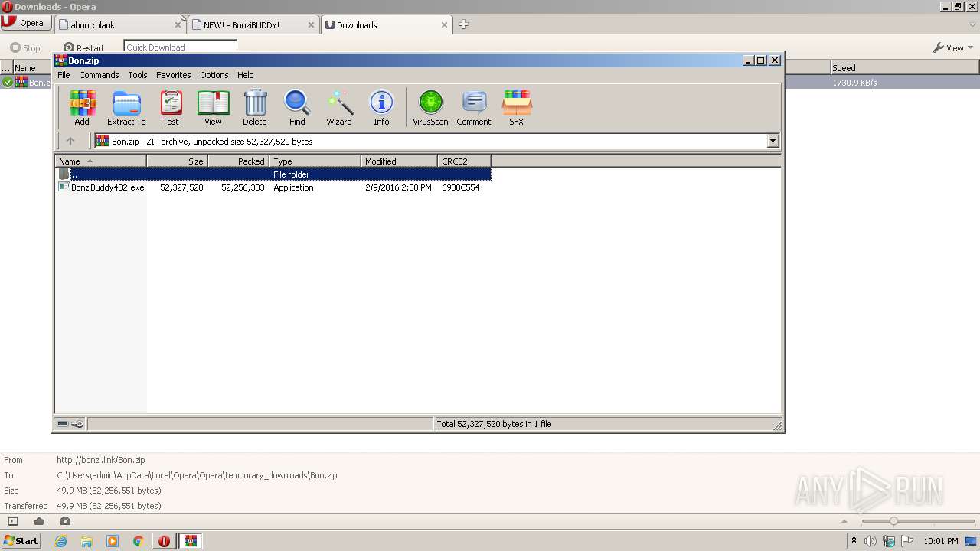Click the taskbar clock 10:01 PM
The height and width of the screenshot is (551, 980).
click(940, 541)
